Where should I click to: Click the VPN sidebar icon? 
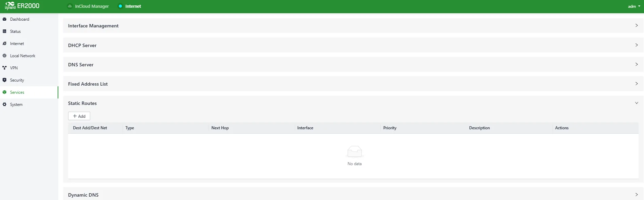[x=4, y=68]
